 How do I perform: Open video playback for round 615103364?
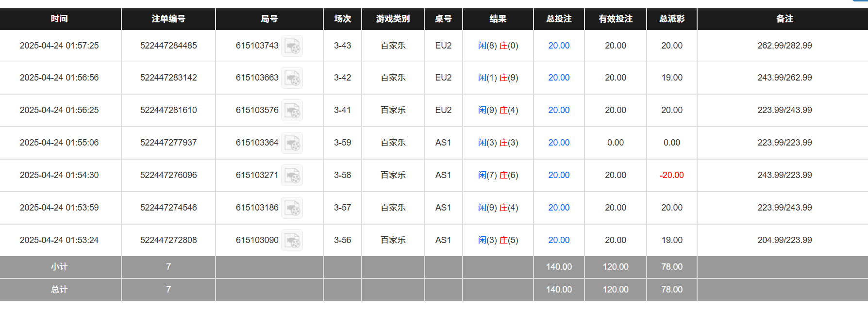(292, 143)
